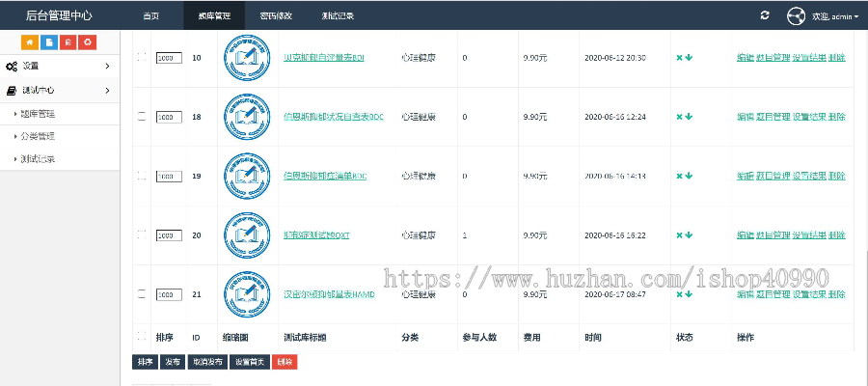Go to 首页 in the top navigation
Viewport: 868px width, 386px height.
(151, 16)
